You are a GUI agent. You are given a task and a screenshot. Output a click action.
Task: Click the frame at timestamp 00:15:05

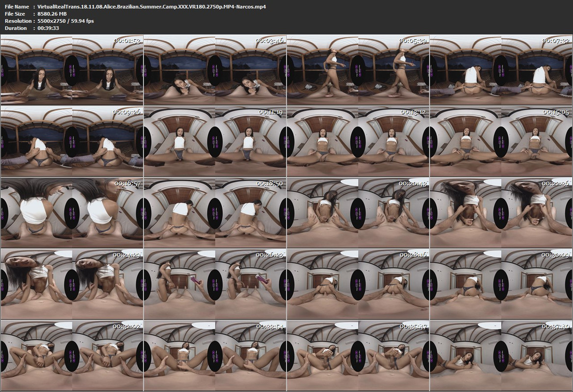(501, 141)
